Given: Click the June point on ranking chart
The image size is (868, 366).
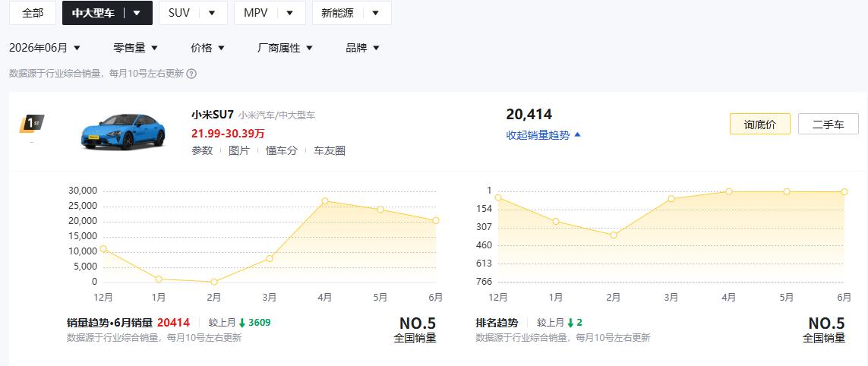Looking at the screenshot, I should point(844,191).
